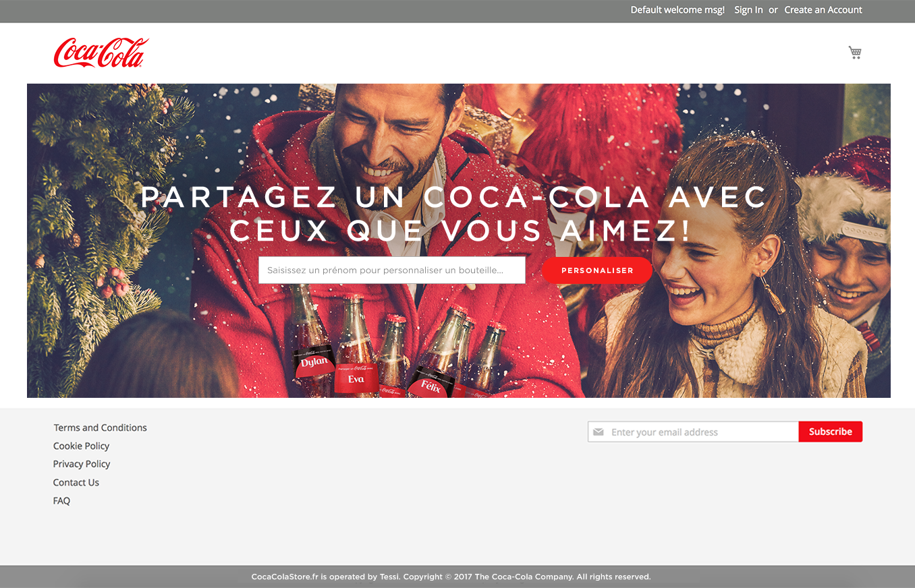This screenshot has height=588, width=915.
Task: Click the Default welcome msg text
Action: (677, 9)
